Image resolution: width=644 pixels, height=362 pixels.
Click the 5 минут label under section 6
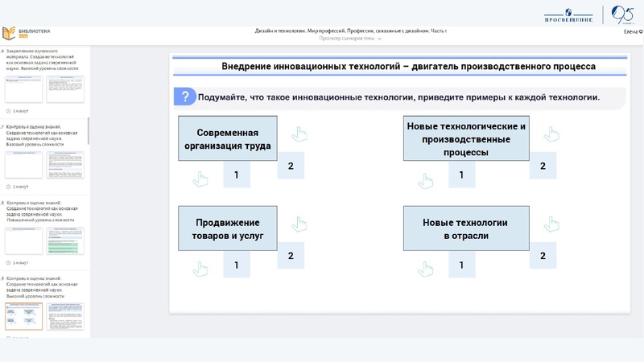coord(21,111)
